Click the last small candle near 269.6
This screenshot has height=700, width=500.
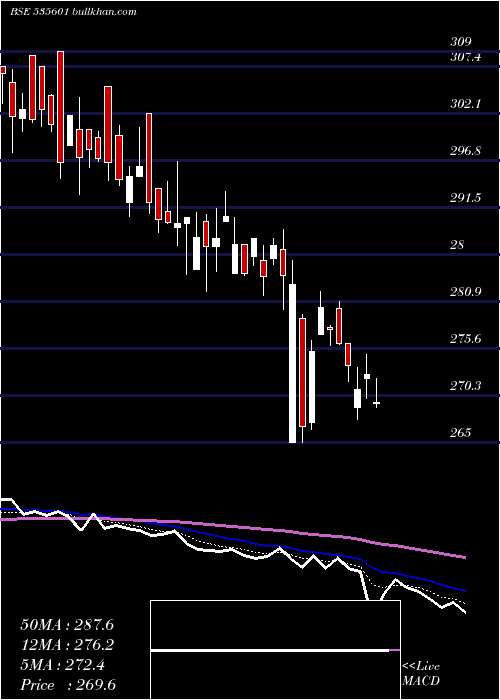(x=376, y=403)
